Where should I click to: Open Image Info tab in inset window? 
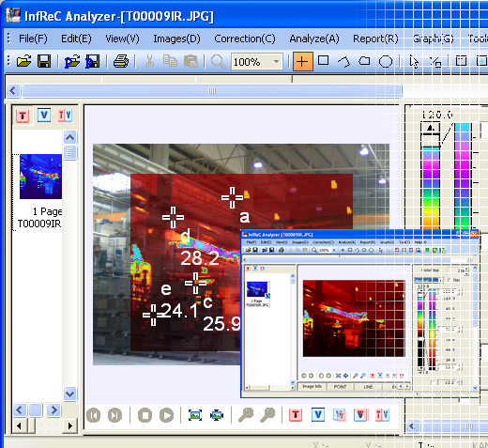point(312,386)
